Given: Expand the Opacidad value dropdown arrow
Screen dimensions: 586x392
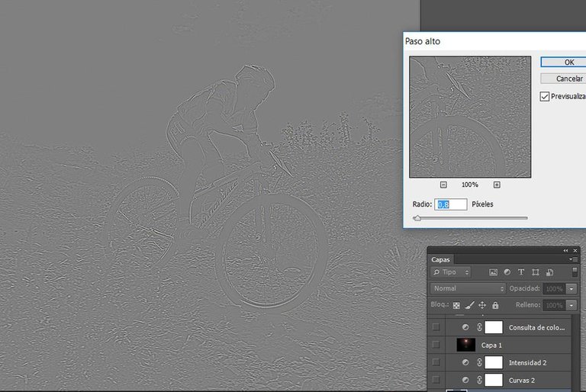Looking at the screenshot, I should point(572,289).
